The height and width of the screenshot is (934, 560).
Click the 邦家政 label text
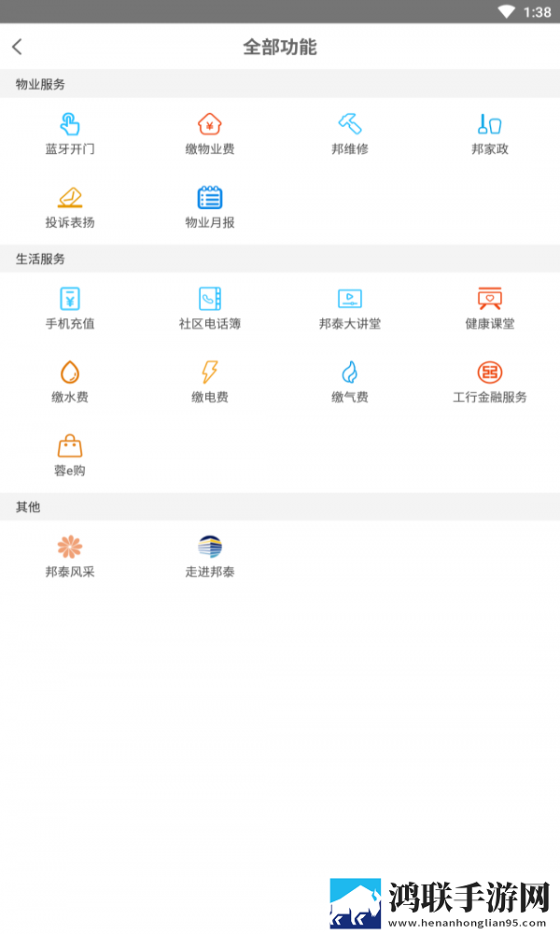click(x=490, y=149)
